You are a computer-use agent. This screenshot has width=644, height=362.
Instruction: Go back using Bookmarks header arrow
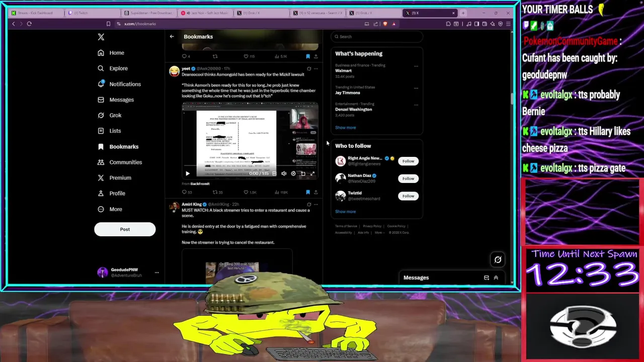tap(172, 37)
